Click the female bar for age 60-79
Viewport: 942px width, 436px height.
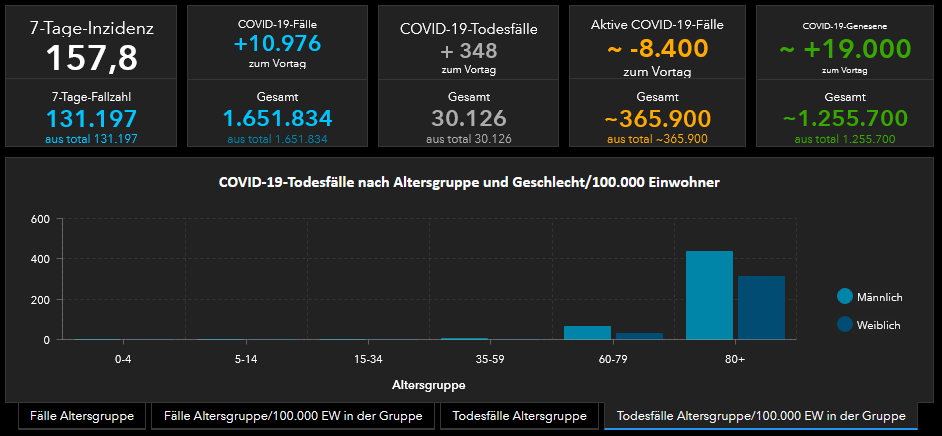pos(639,336)
